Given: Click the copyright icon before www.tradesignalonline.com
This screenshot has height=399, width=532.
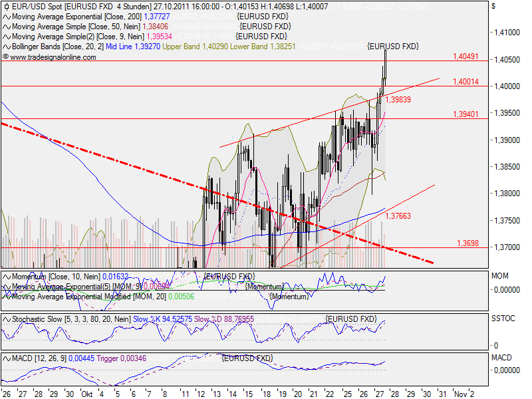Looking at the screenshot, I should tap(6, 57).
